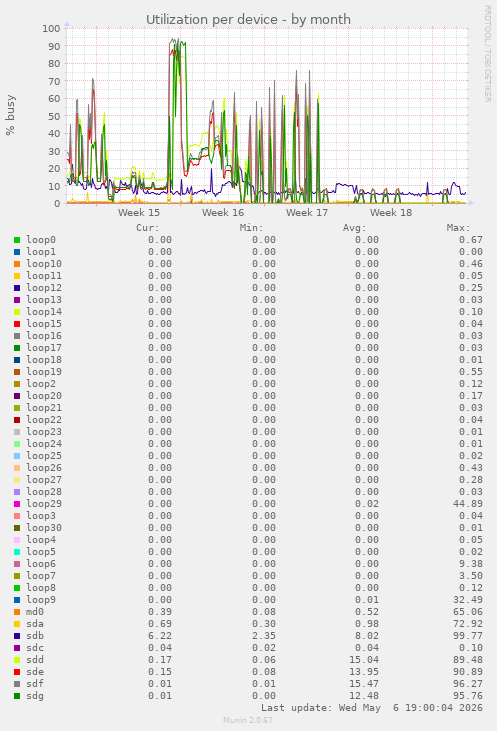Click the sdb legend color swatch

point(17,636)
